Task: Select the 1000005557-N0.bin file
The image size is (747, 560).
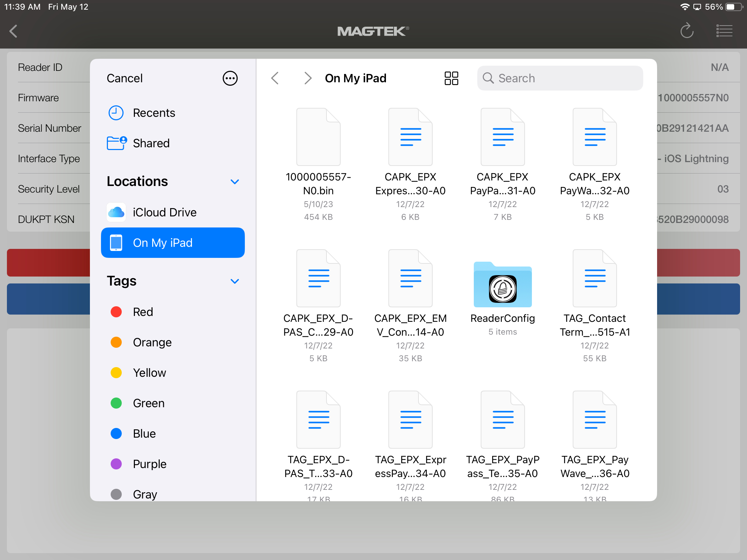Action: click(318, 164)
